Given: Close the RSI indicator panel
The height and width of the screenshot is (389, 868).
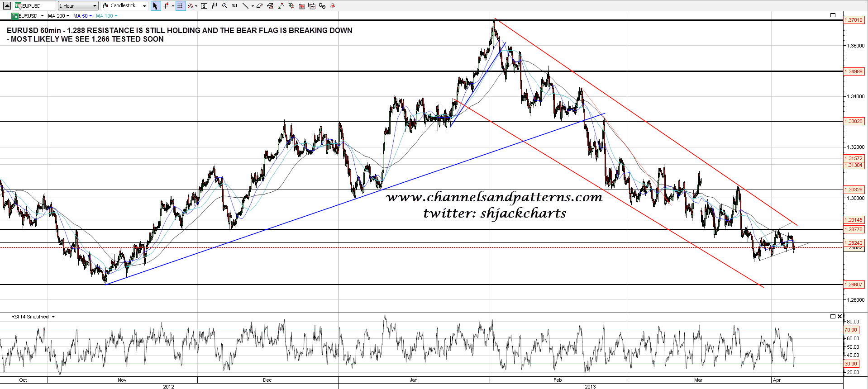Looking at the screenshot, I should coord(839,317).
